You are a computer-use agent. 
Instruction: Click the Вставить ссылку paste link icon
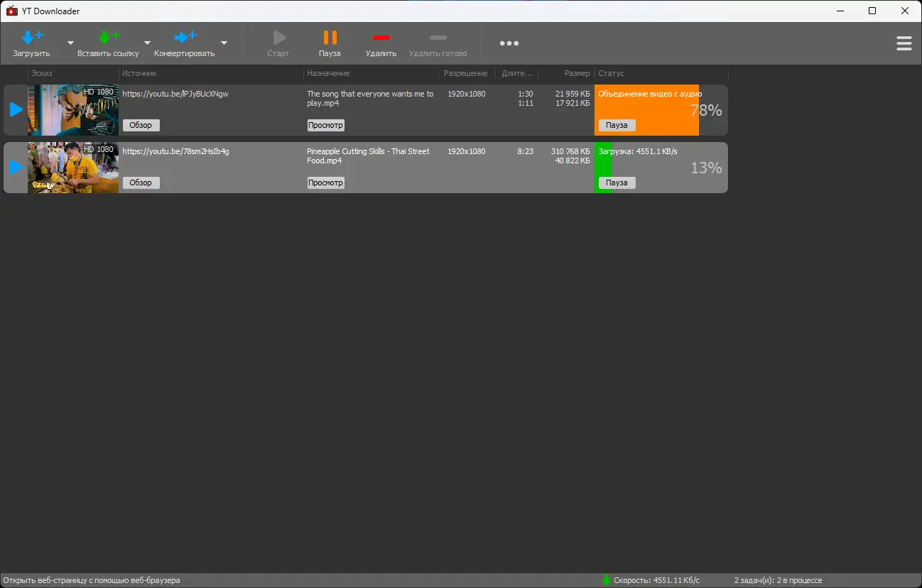click(109, 37)
